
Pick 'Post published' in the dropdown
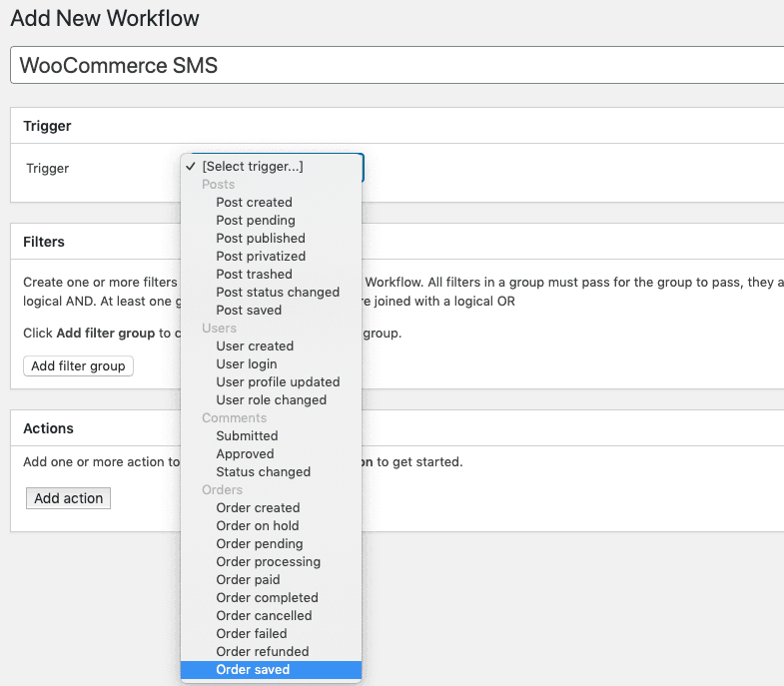261,239
